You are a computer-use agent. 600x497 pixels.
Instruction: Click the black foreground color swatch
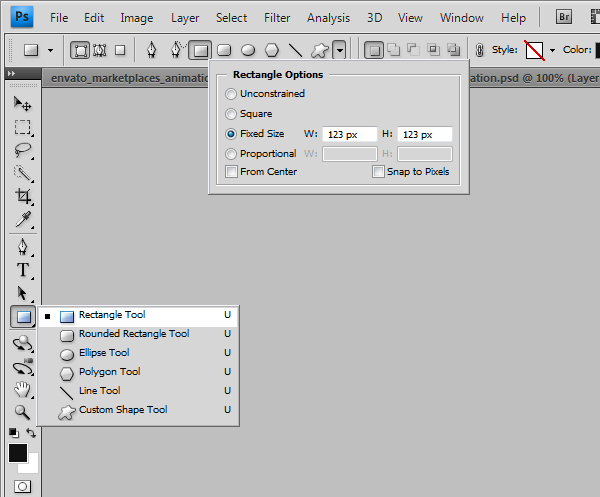18,453
